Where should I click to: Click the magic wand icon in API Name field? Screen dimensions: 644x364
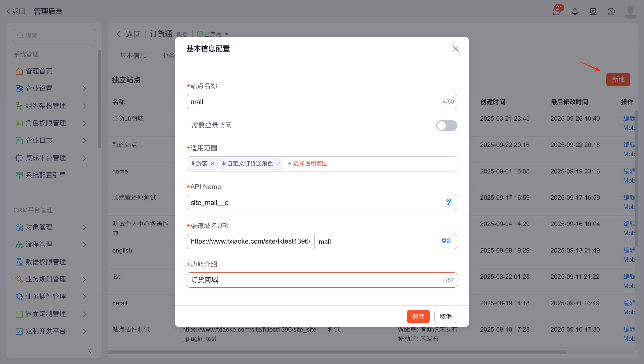point(449,202)
